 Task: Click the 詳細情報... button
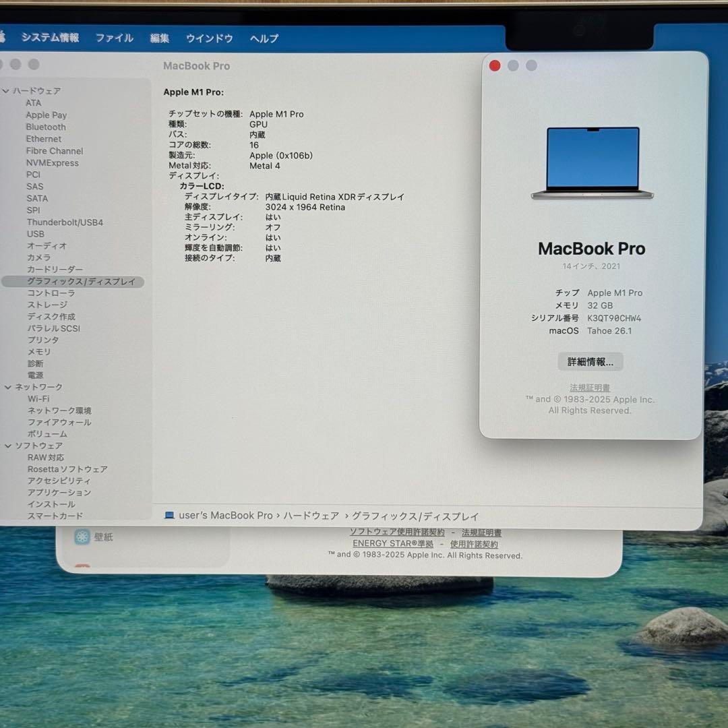[590, 362]
